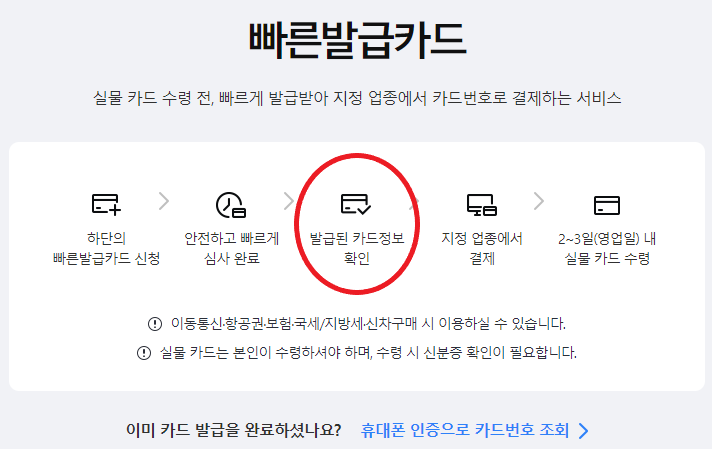Click the blue arrow after 카드번호 조회

pyautogui.click(x=583, y=430)
